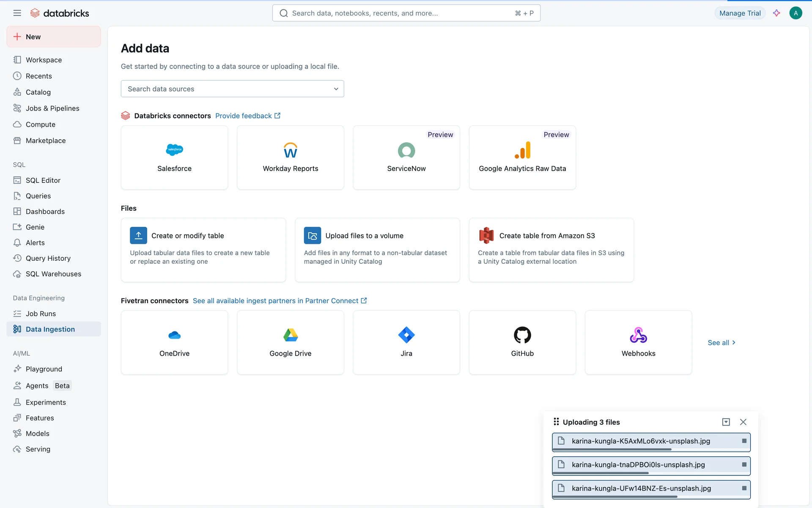Image resolution: width=812 pixels, height=508 pixels.
Task: Click the global search field
Action: point(406,13)
